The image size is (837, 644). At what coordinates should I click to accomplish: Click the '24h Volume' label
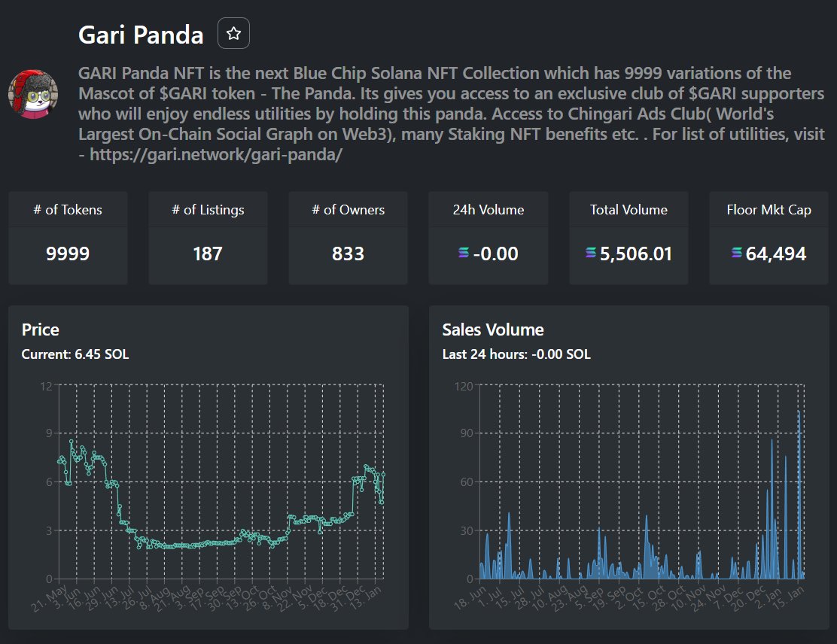click(489, 210)
